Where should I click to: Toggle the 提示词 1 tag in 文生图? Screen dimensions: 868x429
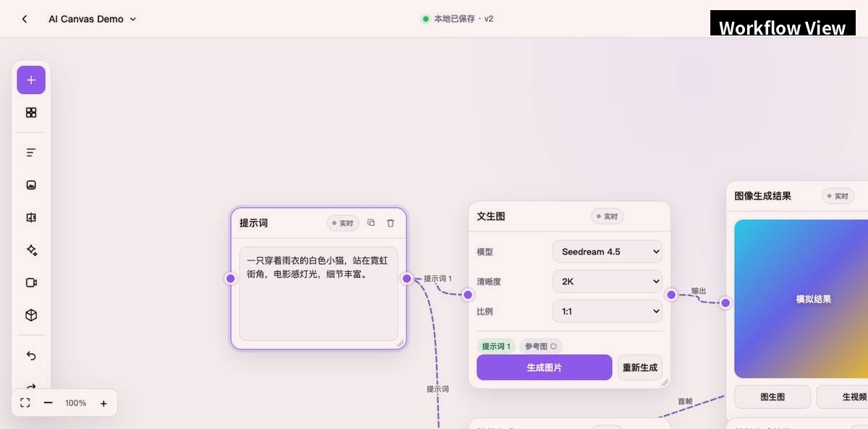(496, 347)
